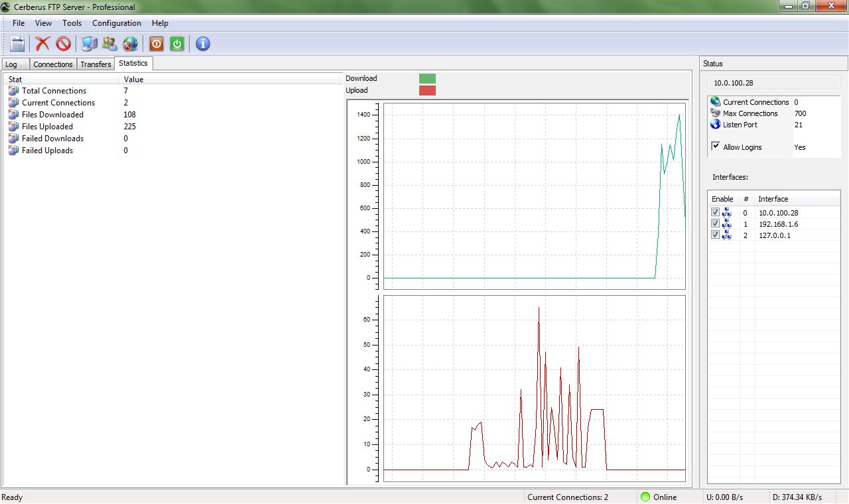Click the Value column header
Screen dimensions: 849x504
(230, 79)
